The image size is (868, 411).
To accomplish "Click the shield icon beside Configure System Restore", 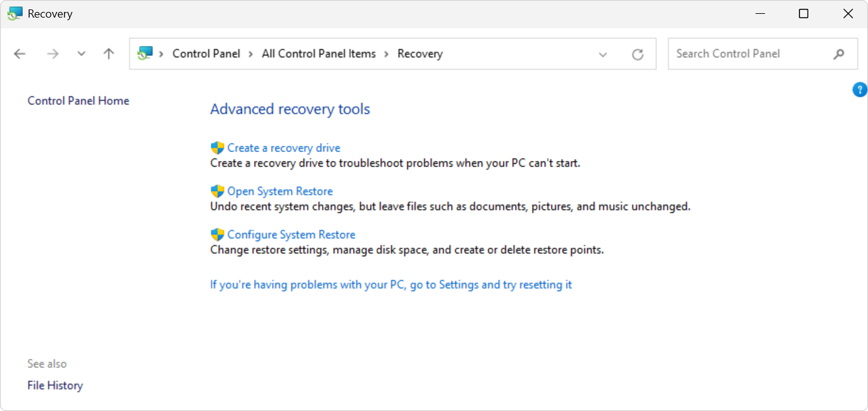I will 217,234.
